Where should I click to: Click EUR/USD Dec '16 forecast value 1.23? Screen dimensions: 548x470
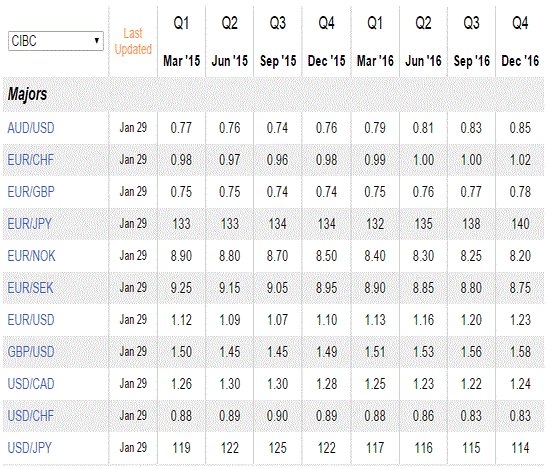tap(520, 320)
